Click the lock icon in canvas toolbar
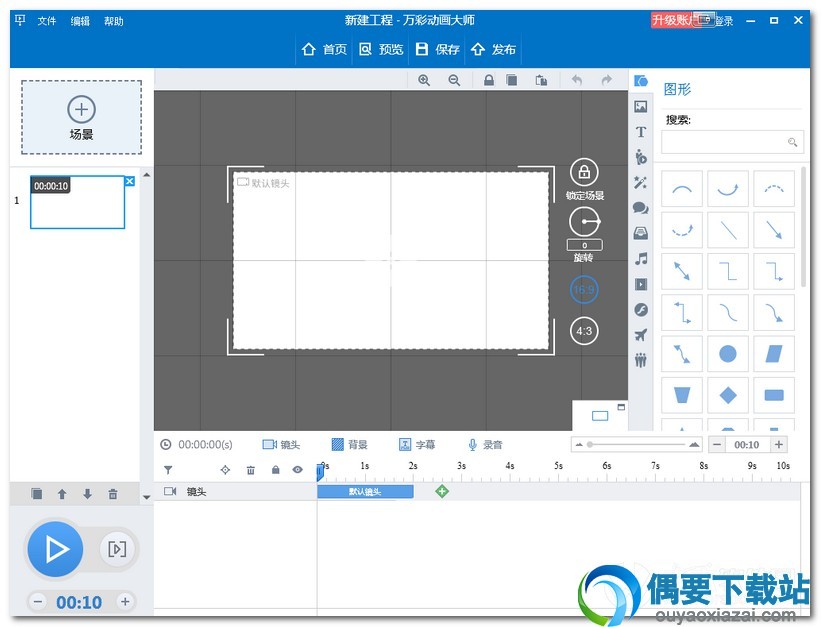The width and height of the screenshot is (821, 627). coord(489,80)
